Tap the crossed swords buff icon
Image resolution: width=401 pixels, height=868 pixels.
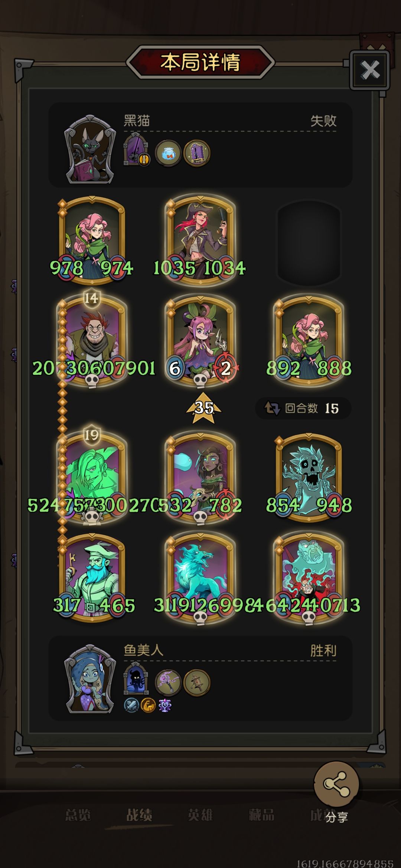131,705
